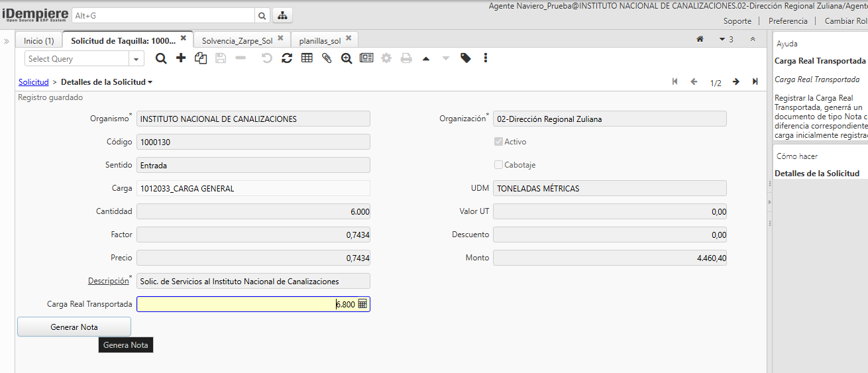Create a new record with plus icon
Viewport: 868px width, 373px height.
point(181,58)
